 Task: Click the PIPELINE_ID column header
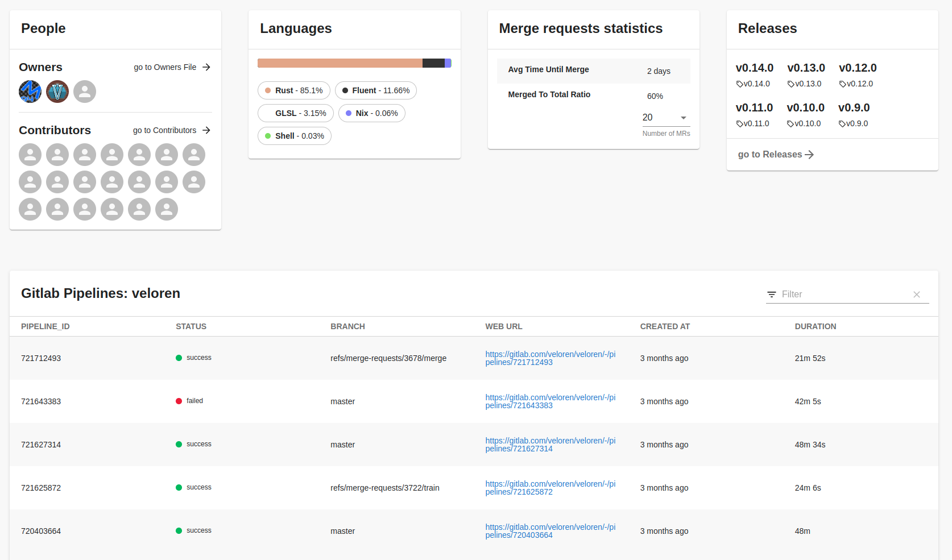point(45,326)
